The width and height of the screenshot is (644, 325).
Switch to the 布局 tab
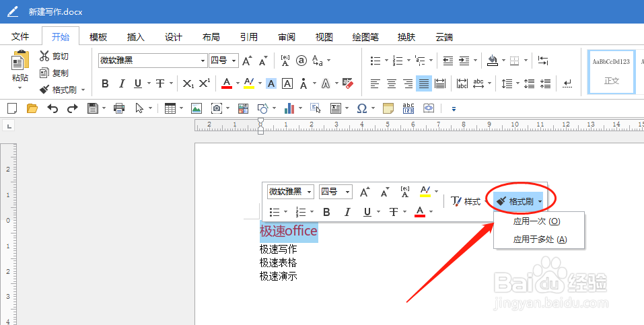(x=211, y=37)
